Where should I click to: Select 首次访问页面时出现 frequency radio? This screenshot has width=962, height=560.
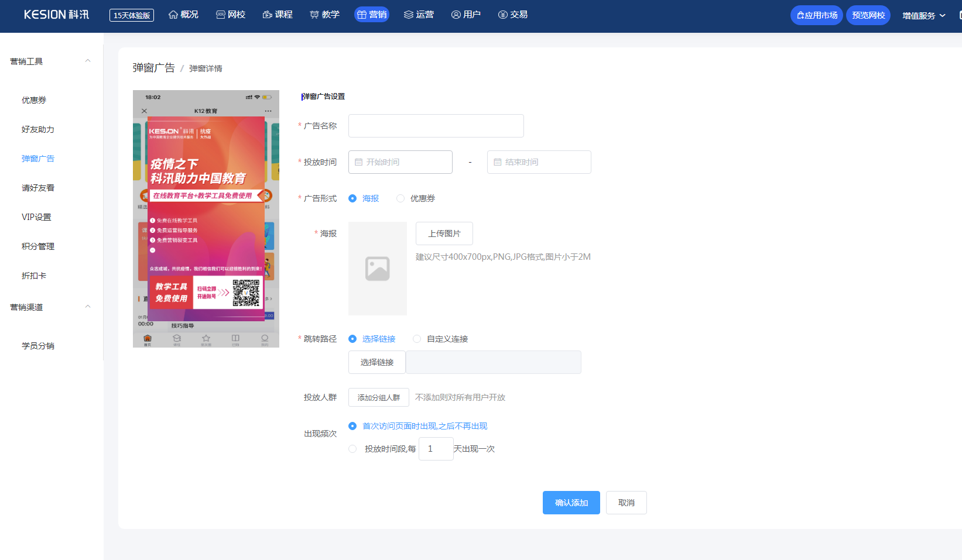click(352, 426)
